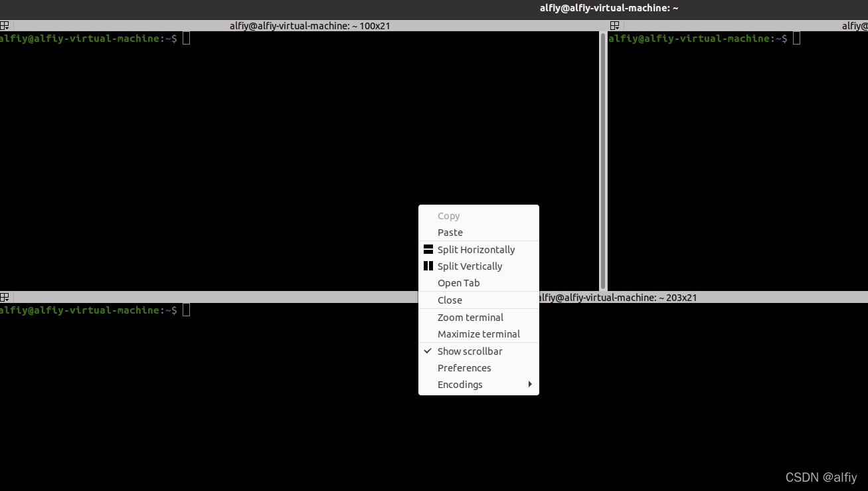Click the window title alfiy@alfiy-virtual-machine
The width and height of the screenshot is (868, 491).
click(609, 8)
